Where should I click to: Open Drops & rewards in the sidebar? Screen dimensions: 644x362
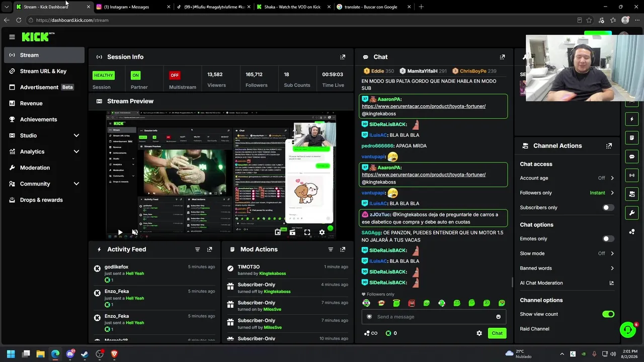(44, 200)
